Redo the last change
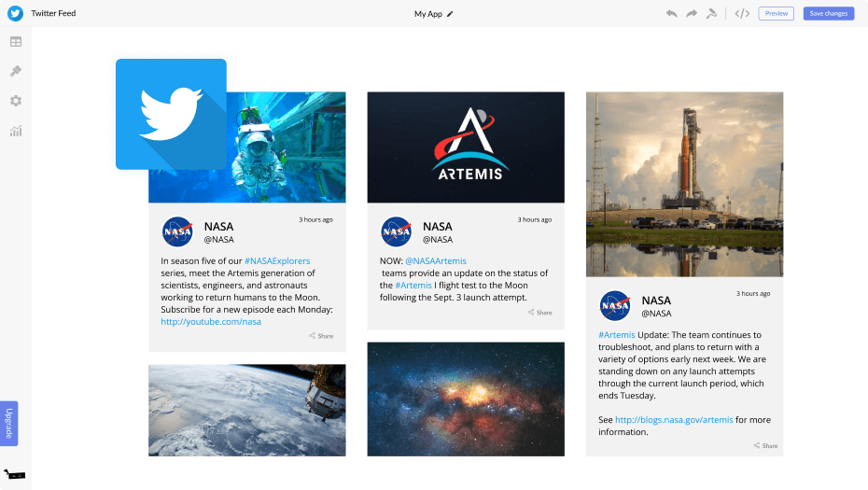Screen dimensions: 868x490 pyautogui.click(x=692, y=13)
